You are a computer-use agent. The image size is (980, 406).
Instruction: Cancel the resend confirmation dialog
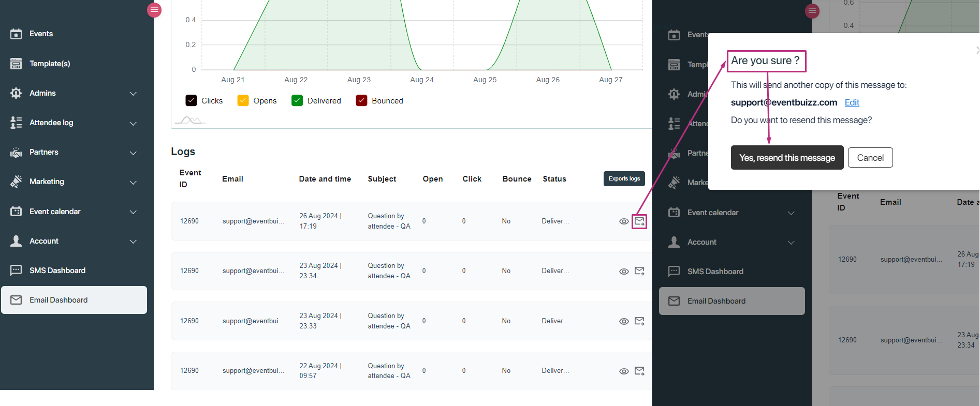pyautogui.click(x=870, y=158)
